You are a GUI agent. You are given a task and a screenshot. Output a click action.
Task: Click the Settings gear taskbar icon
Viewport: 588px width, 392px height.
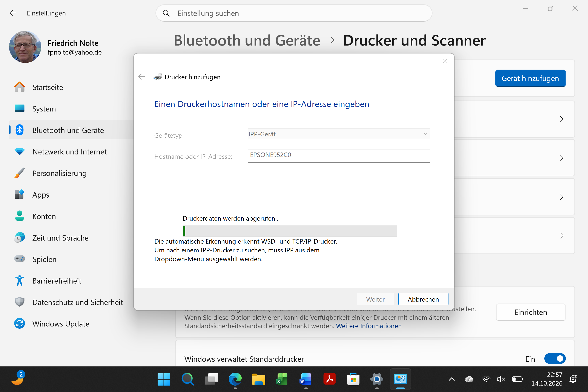377,379
